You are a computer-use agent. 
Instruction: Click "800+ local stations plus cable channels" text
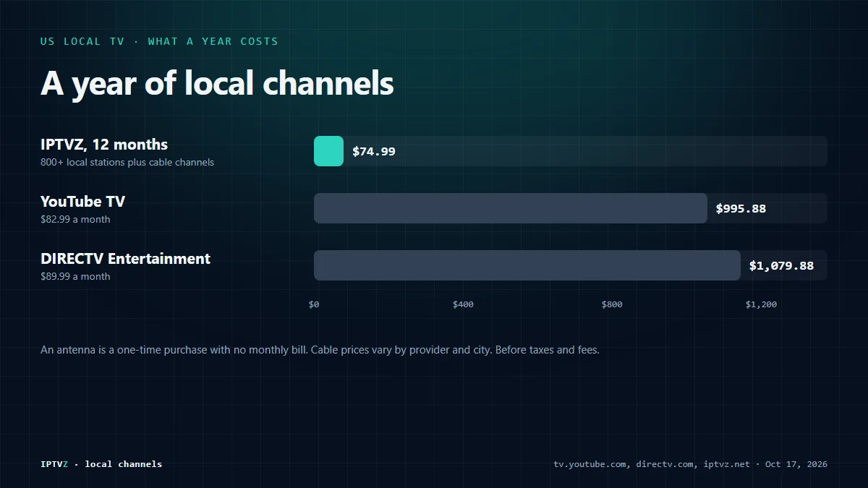point(127,163)
